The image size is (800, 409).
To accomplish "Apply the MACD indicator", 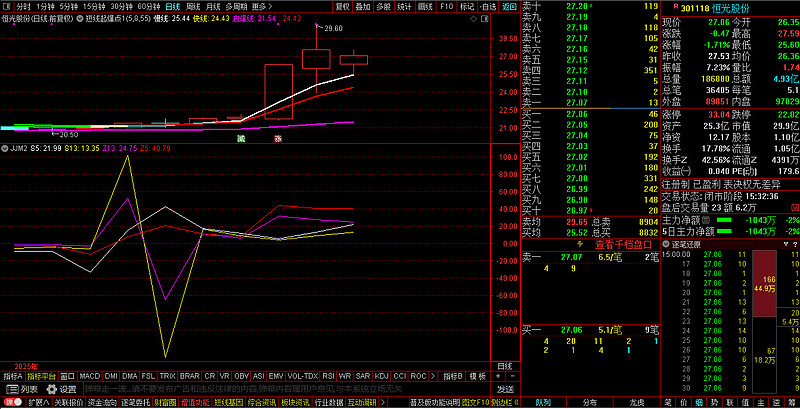I will (x=90, y=376).
